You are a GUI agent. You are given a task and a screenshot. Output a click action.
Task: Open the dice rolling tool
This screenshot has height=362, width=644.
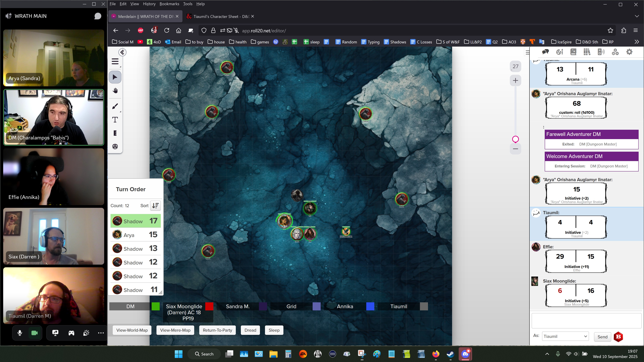115,146
